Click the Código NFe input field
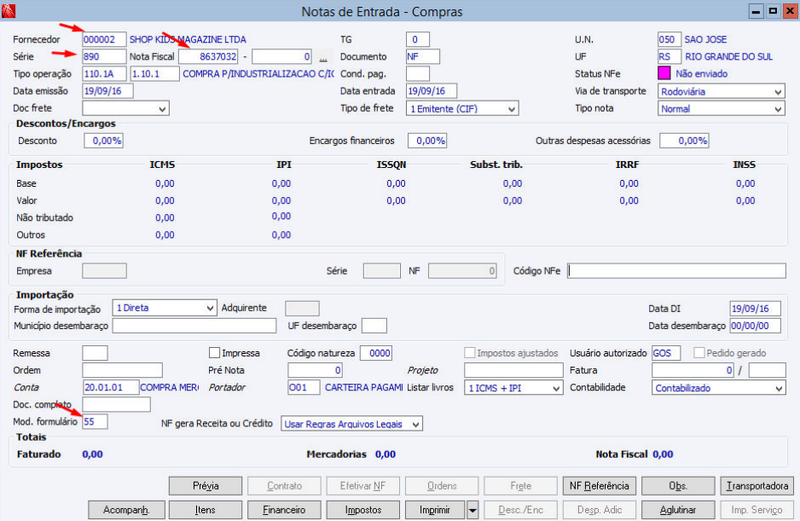Screen dimensions: 800x521 point(677,271)
